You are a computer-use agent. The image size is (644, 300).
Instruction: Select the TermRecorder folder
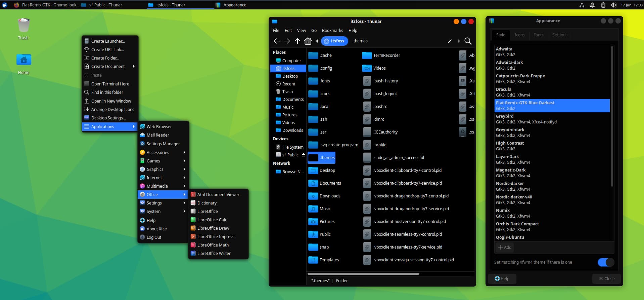tap(381, 55)
